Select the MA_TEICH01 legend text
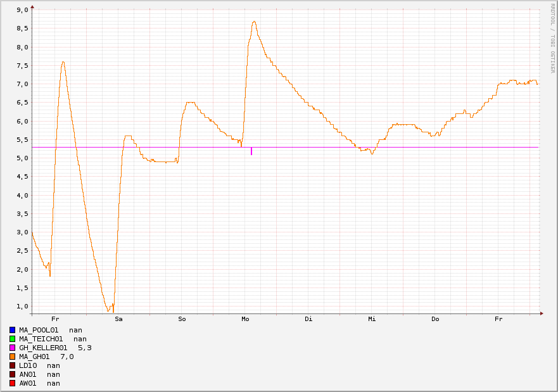Image resolution: width=558 pixels, height=392 pixels. tap(41, 339)
